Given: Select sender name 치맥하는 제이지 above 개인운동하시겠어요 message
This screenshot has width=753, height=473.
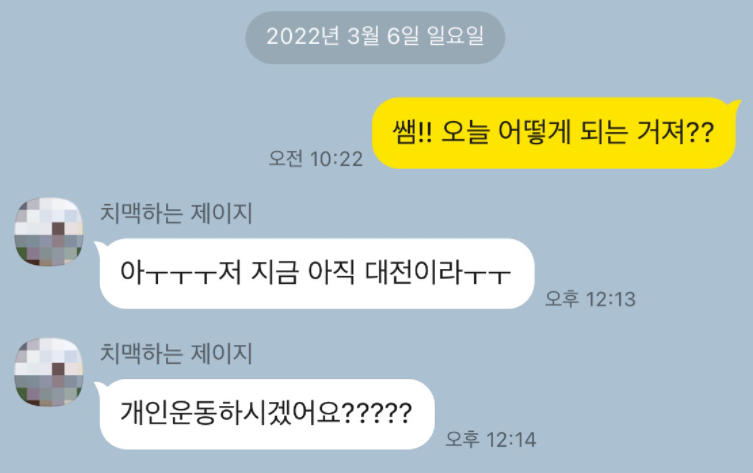Looking at the screenshot, I should pos(176,354).
